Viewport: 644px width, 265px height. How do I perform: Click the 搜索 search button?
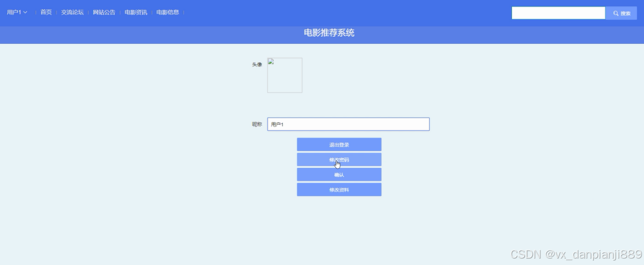pos(621,13)
